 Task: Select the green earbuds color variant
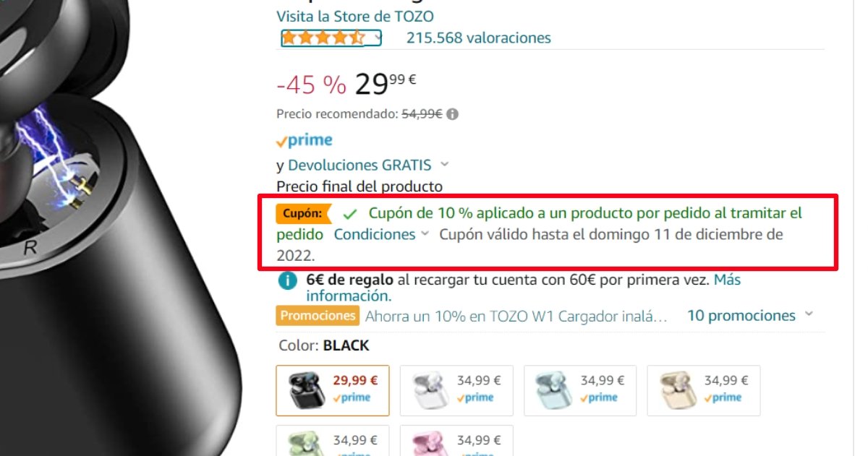[332, 441]
